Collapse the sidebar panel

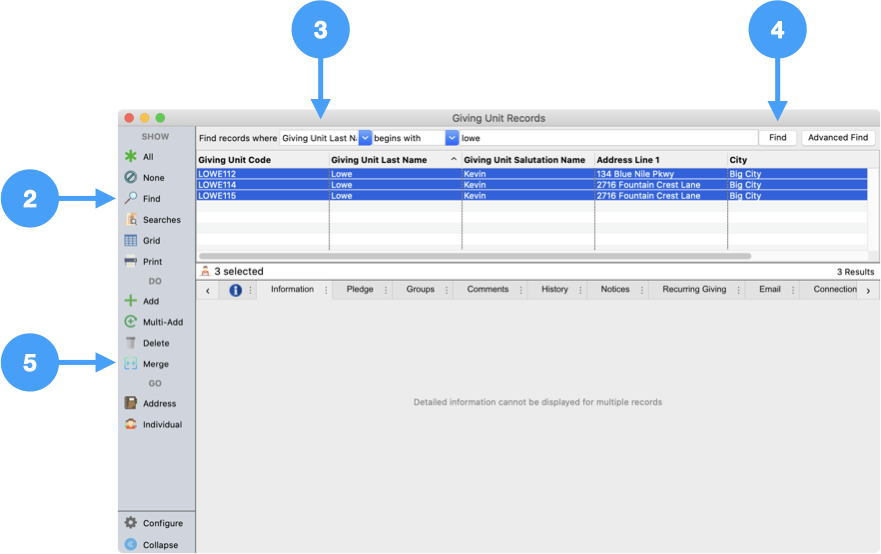tap(130, 545)
